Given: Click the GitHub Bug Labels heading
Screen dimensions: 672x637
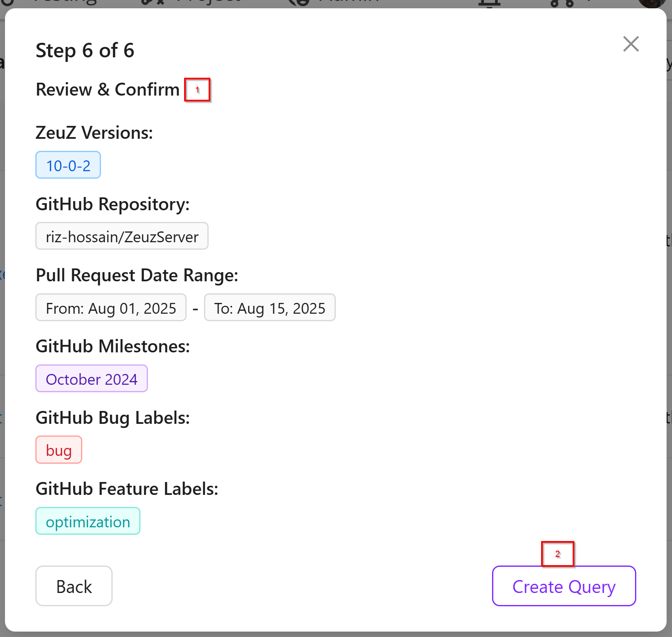Looking at the screenshot, I should [x=113, y=418].
